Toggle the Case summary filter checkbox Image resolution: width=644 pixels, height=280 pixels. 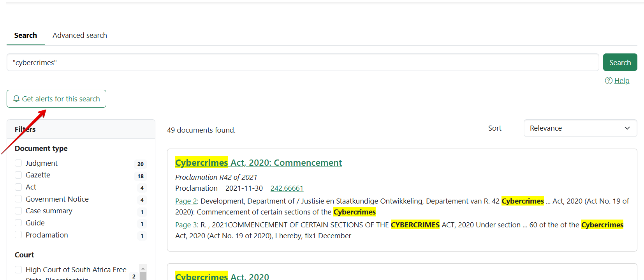18,211
